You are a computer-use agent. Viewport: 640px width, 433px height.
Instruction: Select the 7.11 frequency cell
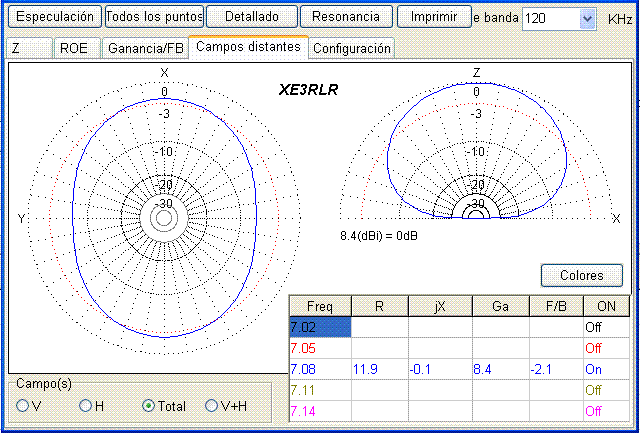click(x=320, y=391)
